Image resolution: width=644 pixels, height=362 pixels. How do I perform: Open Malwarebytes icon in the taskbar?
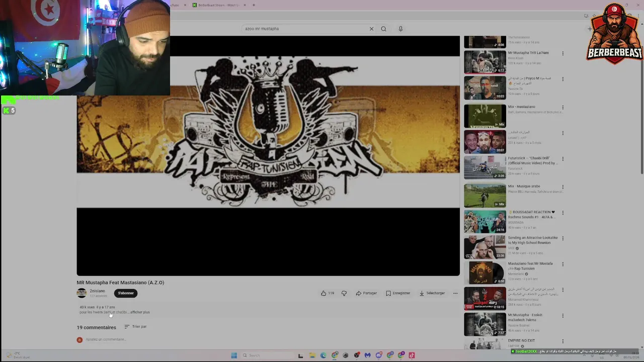(x=367, y=355)
